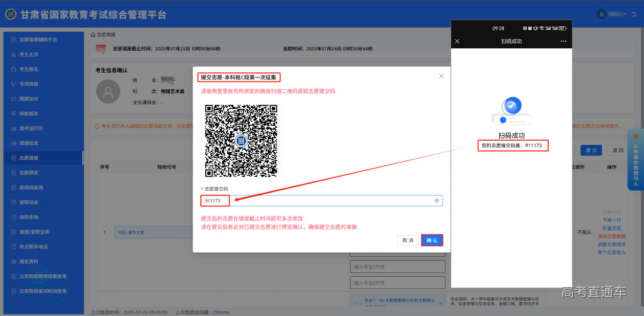Screen dimensions: 644x316
Task: Close the 提交志愿 dialog with X
Action: pyautogui.click(x=441, y=76)
